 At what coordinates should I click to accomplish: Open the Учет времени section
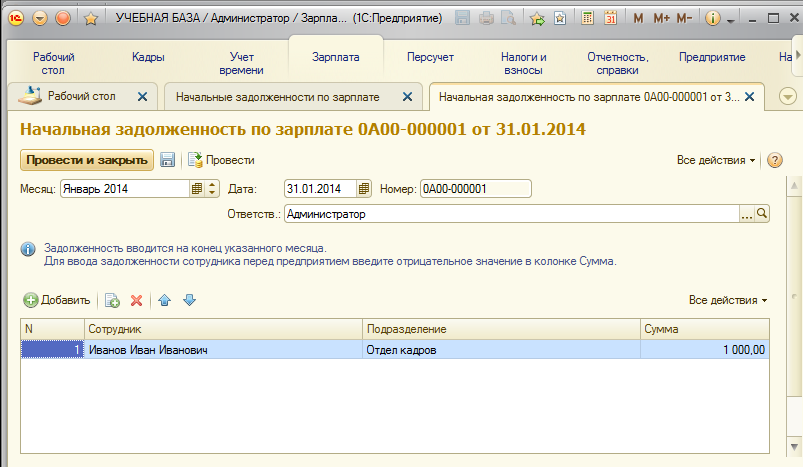pyautogui.click(x=241, y=63)
